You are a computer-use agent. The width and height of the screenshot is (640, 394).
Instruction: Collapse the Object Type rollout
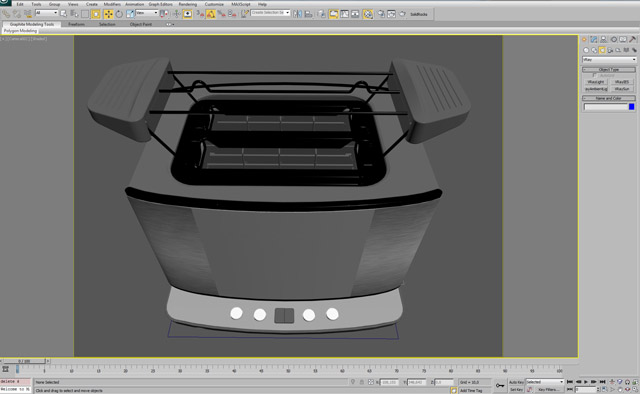609,69
